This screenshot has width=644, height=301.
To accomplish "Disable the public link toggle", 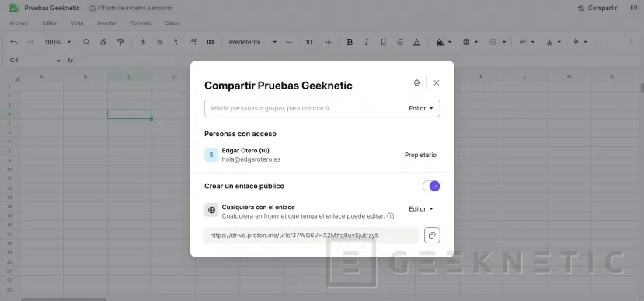I will click(431, 186).
